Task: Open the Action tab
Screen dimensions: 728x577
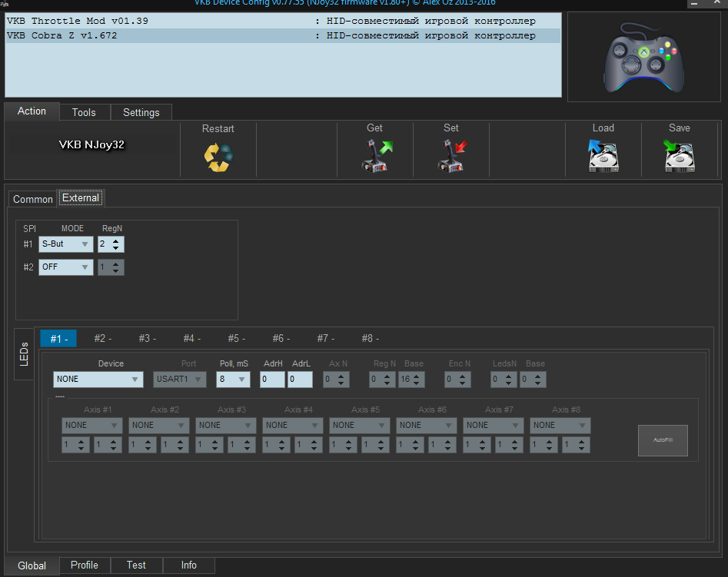Action: tap(32, 111)
